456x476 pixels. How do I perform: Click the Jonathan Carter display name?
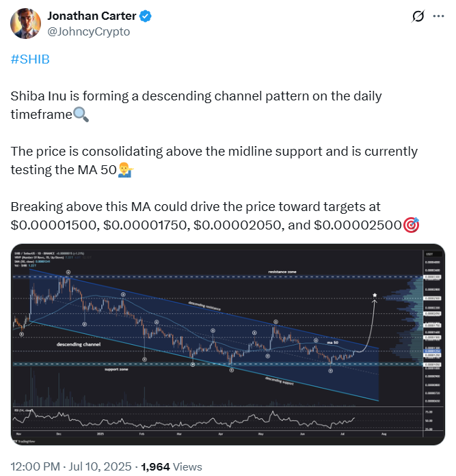92,16
